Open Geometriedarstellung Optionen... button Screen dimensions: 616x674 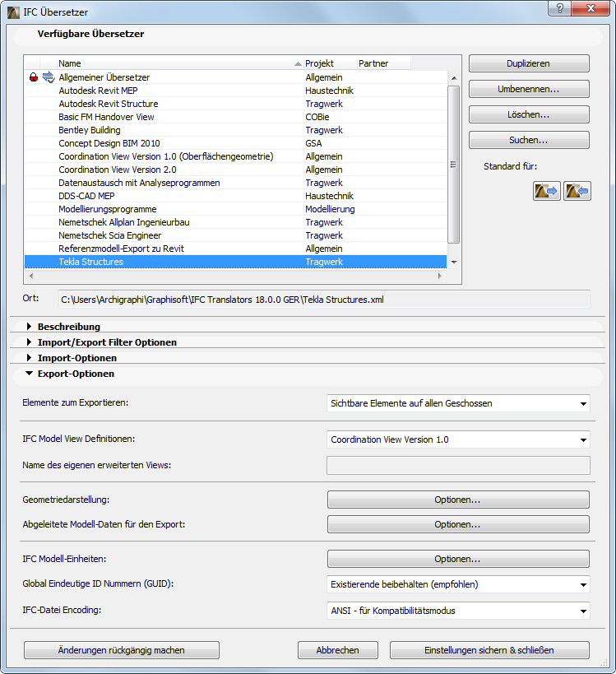(458, 500)
